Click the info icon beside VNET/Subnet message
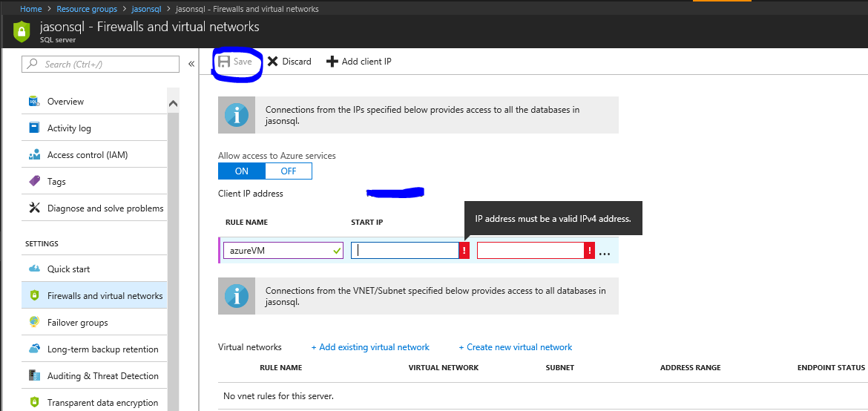 pyautogui.click(x=237, y=296)
